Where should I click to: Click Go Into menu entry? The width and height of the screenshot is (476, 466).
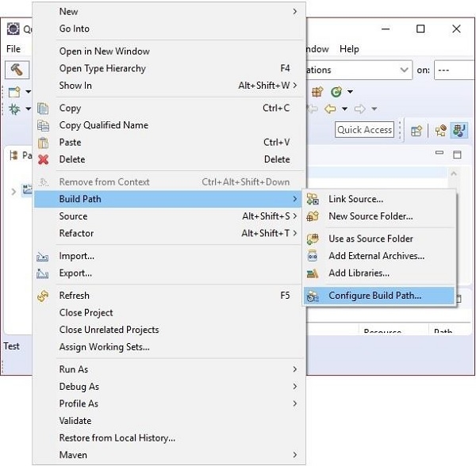169,29
